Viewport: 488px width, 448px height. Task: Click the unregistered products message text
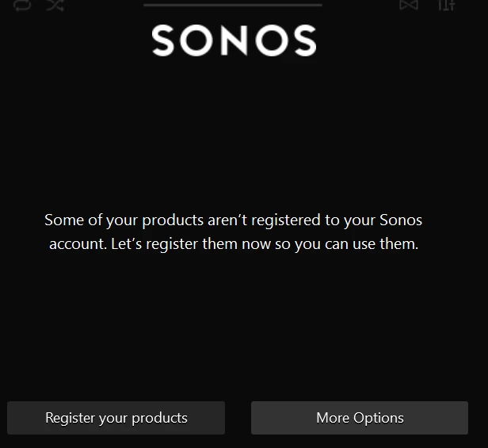[x=234, y=232]
